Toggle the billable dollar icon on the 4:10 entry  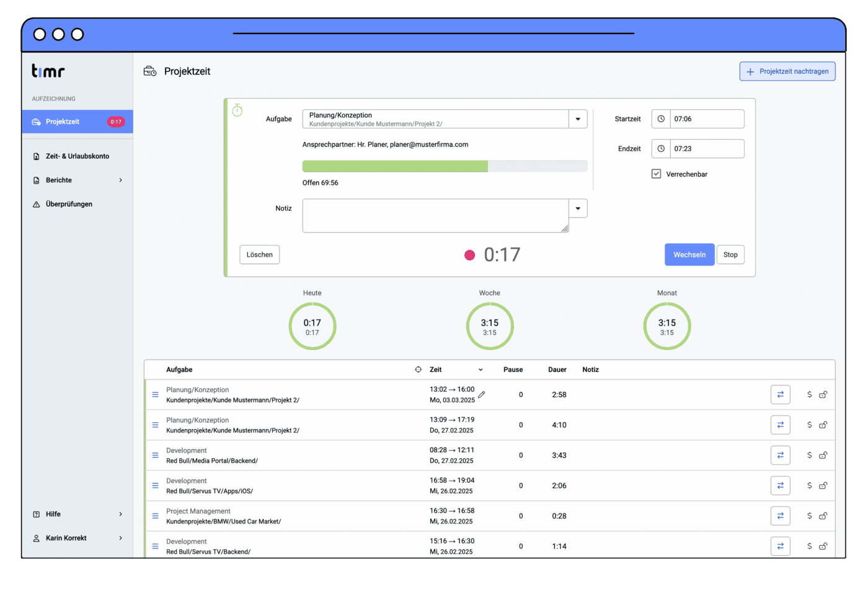pyautogui.click(x=809, y=425)
